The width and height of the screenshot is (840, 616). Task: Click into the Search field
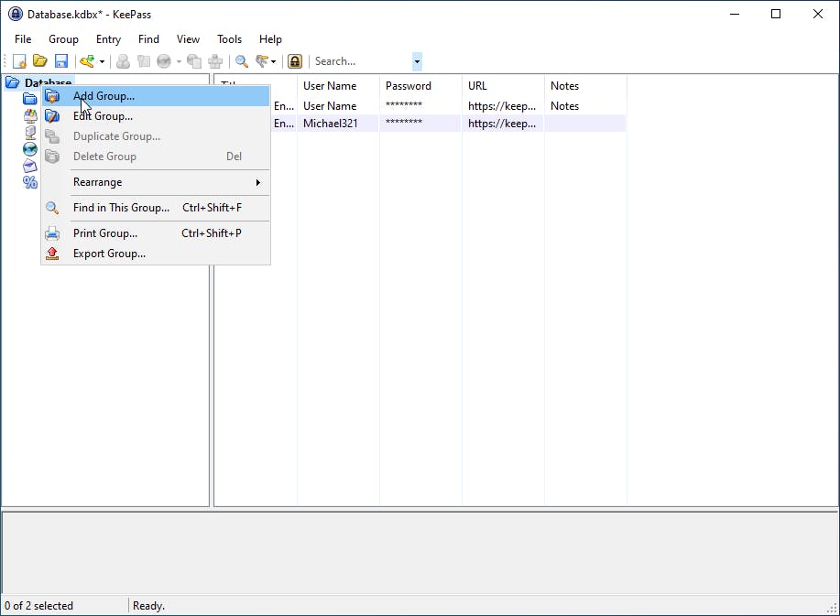(362, 61)
